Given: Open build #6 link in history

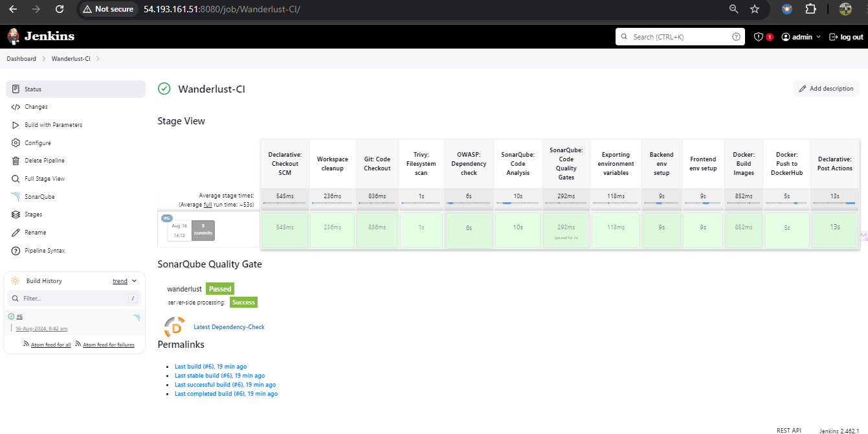Looking at the screenshot, I should click(x=20, y=316).
